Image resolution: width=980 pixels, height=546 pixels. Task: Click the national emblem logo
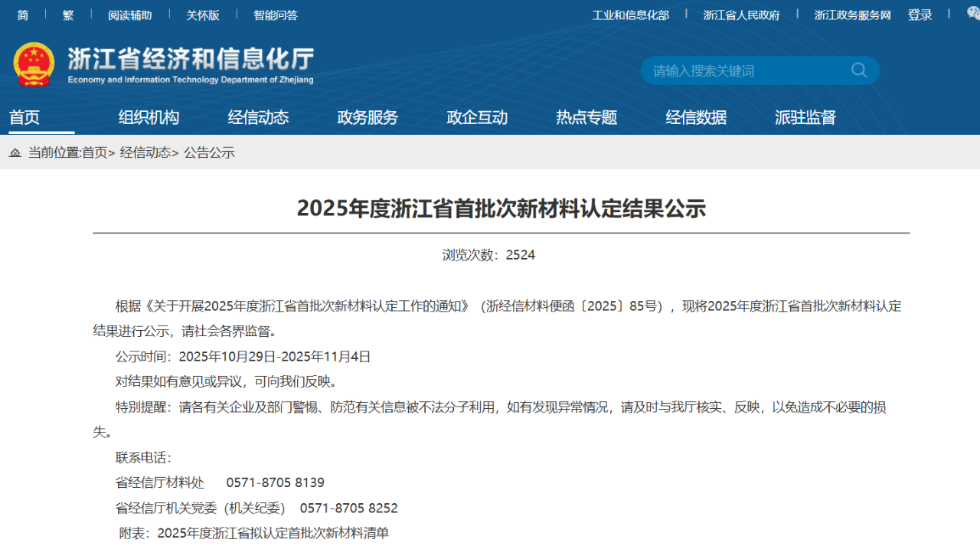pyautogui.click(x=34, y=64)
